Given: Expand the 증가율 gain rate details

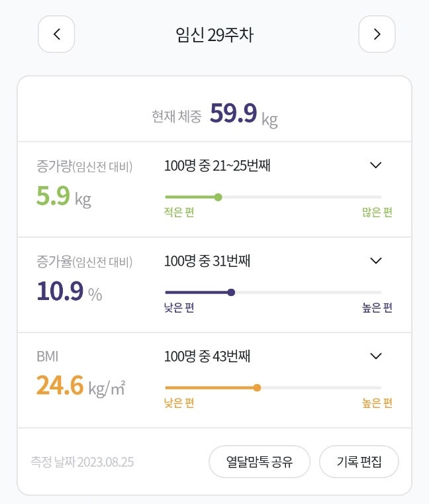Looking at the screenshot, I should click(375, 260).
